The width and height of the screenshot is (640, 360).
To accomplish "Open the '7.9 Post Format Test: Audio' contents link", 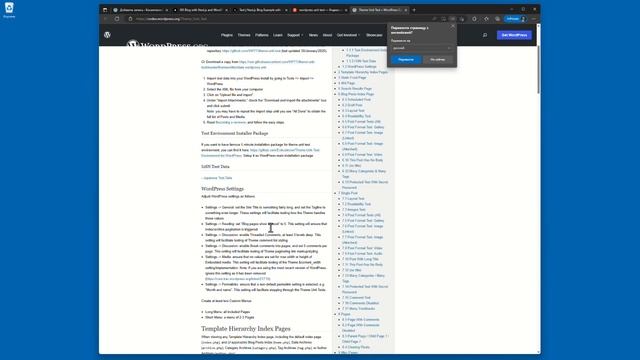I will click(362, 254).
